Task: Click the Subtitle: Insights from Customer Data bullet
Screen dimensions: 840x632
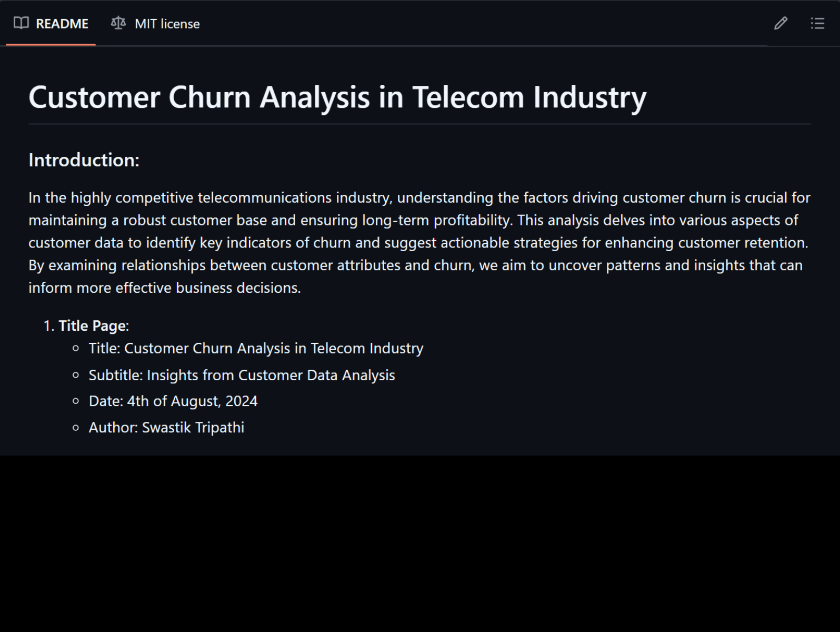Action: tap(242, 375)
